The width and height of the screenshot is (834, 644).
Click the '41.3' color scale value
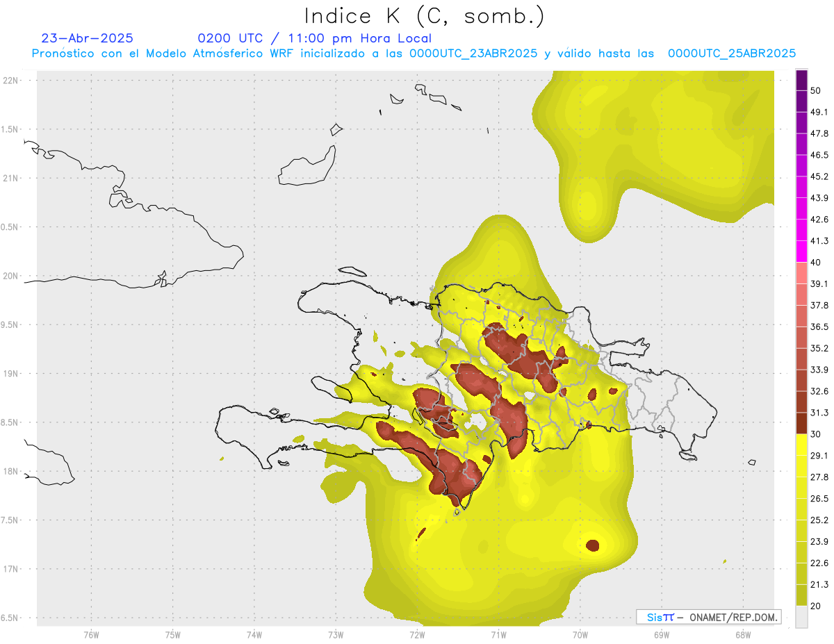point(819,241)
